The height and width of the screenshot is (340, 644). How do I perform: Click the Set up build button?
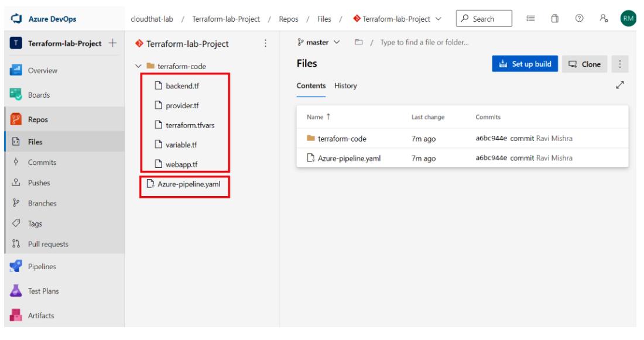coord(525,64)
